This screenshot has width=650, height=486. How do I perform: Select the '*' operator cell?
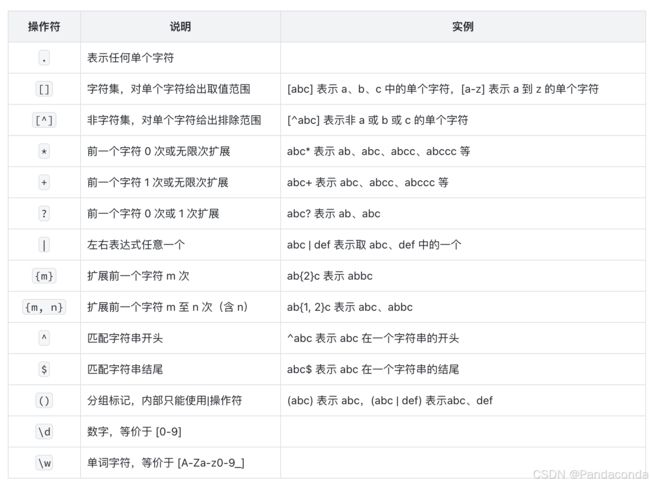44,151
